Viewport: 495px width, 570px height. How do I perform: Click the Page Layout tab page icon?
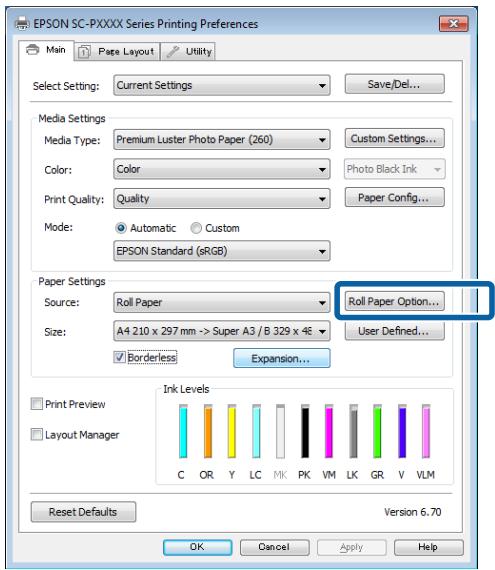tap(84, 52)
